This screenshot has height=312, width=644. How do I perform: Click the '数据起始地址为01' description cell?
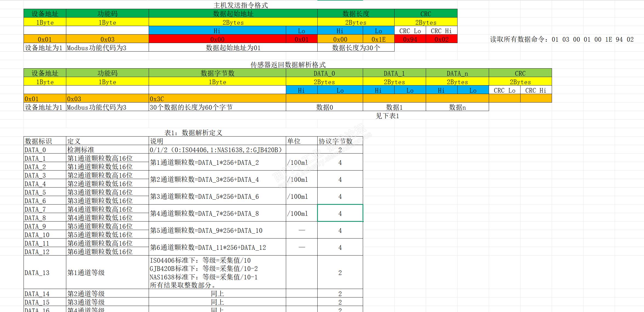233,48
